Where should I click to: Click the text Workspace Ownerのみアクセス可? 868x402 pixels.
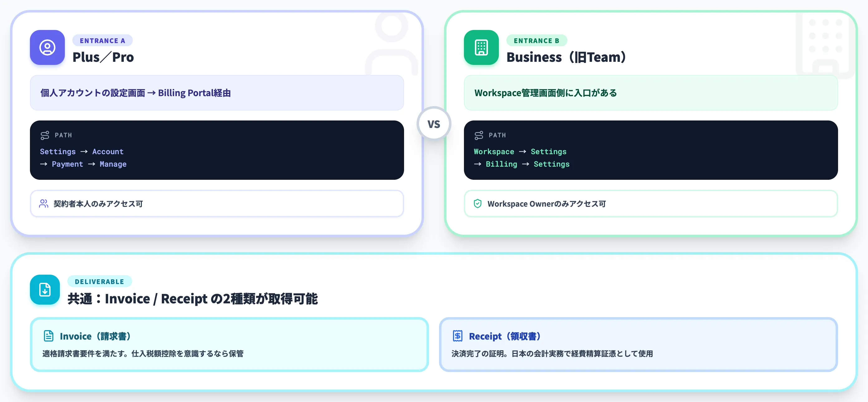(547, 204)
